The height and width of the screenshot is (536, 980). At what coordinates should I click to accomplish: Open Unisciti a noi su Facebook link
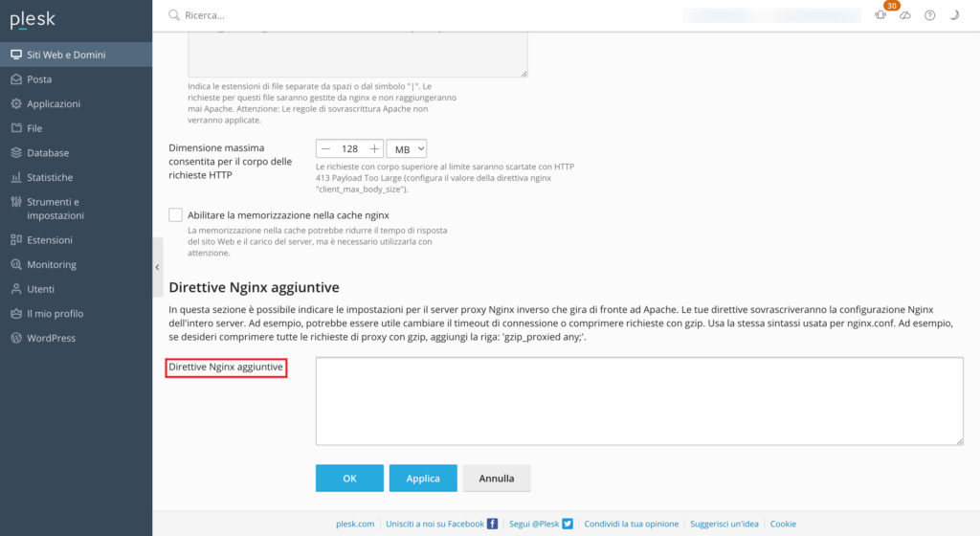pos(434,524)
